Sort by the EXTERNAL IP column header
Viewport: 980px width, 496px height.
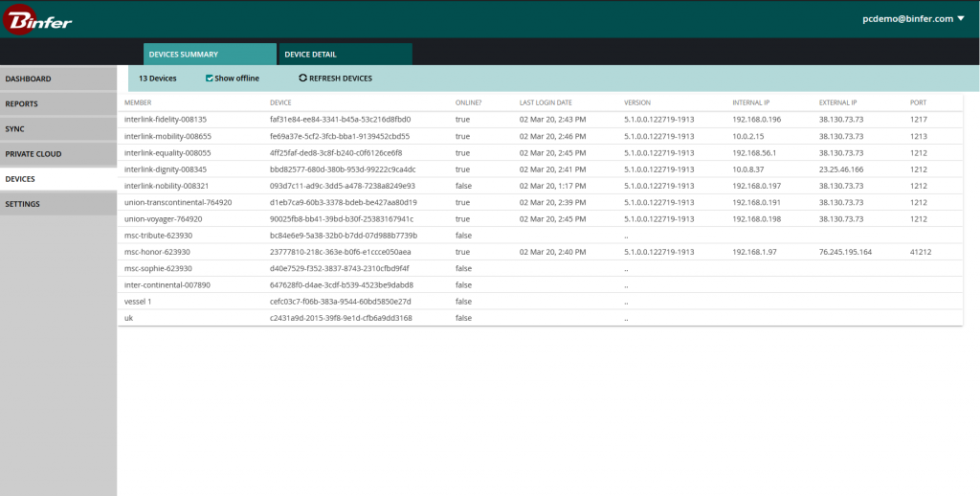point(838,102)
